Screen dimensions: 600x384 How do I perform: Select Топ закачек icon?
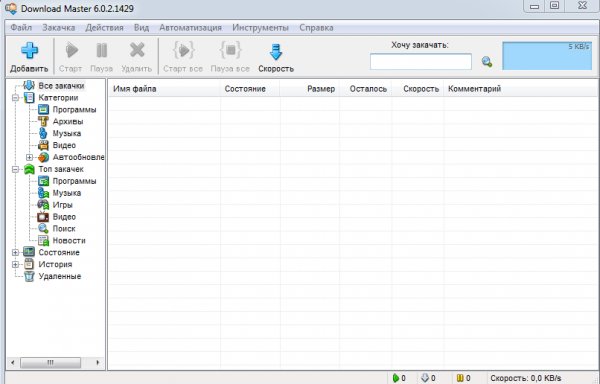pos(29,169)
